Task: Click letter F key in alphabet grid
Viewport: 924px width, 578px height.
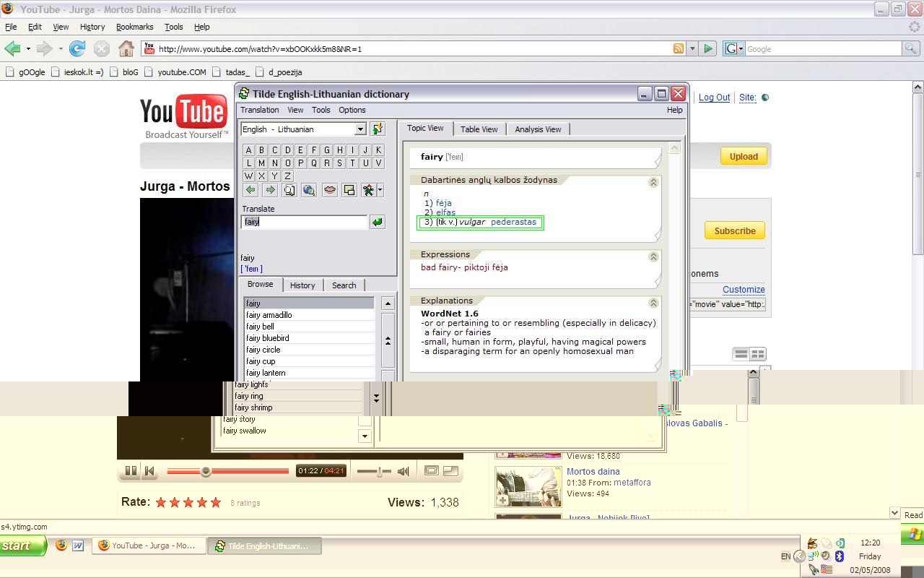Action: [314, 150]
